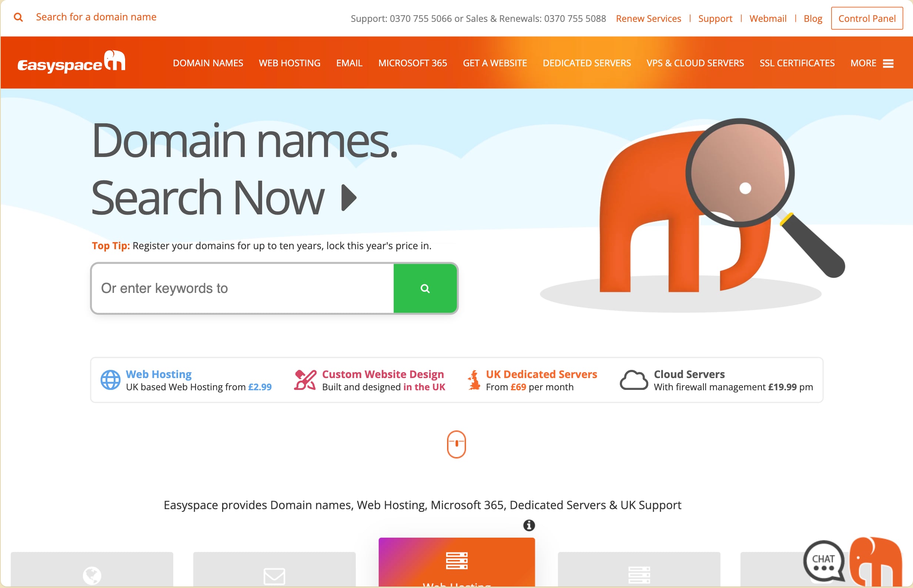This screenshot has height=588, width=913.
Task: Open the UK Dedicated Servers title link
Action: pyautogui.click(x=541, y=374)
